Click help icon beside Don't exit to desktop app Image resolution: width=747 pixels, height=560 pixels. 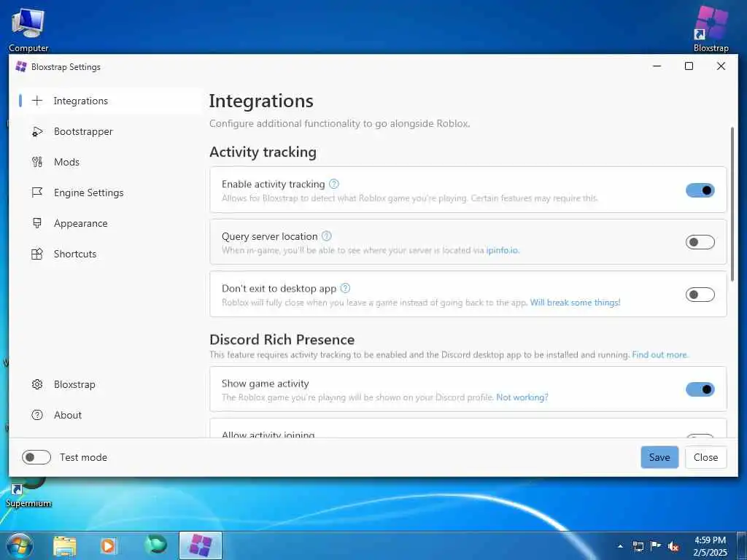pyautogui.click(x=345, y=288)
